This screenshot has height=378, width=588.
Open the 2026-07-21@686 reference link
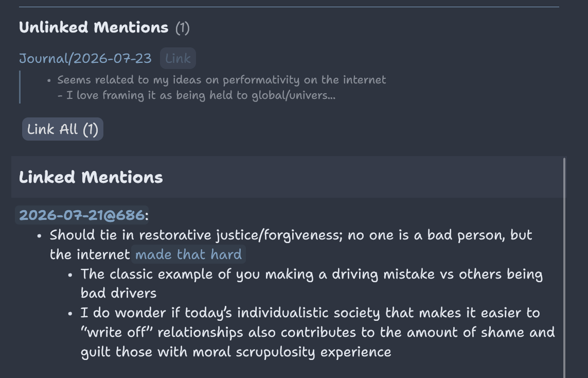point(82,215)
